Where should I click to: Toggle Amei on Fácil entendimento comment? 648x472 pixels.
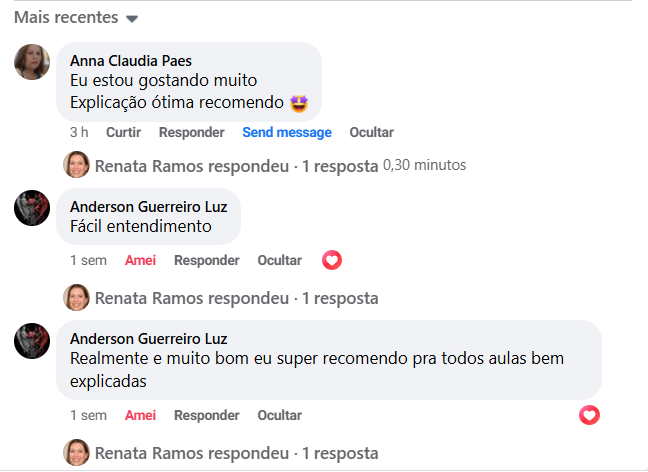(140, 260)
